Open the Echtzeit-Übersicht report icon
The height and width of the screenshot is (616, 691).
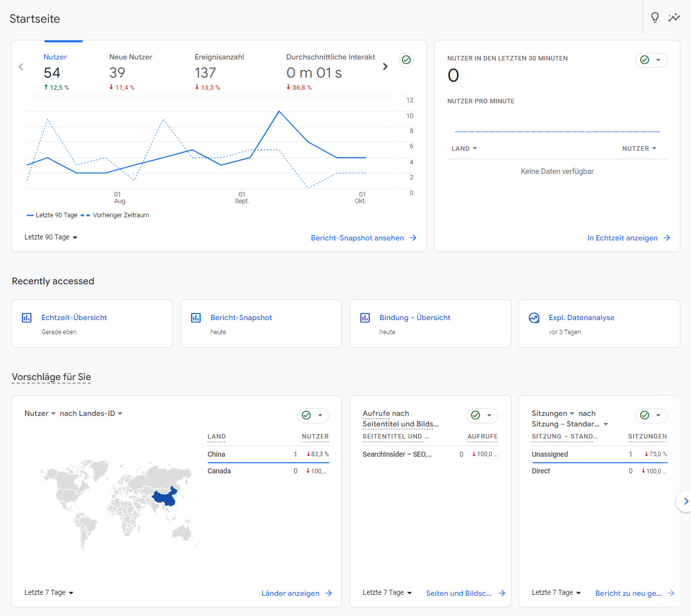(27, 318)
